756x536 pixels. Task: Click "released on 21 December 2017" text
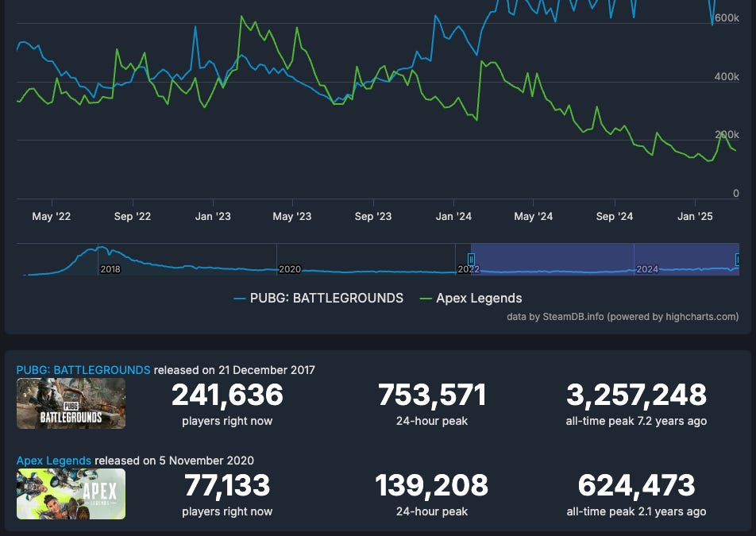pos(234,370)
